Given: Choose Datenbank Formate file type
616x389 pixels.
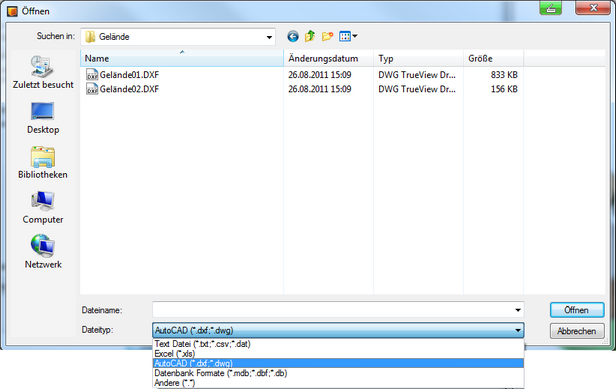Looking at the screenshot, I should (338, 373).
